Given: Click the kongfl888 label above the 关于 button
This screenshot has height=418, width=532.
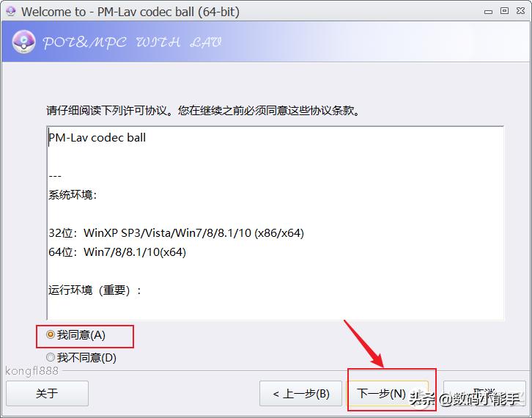Looking at the screenshot, I should click(32, 371).
